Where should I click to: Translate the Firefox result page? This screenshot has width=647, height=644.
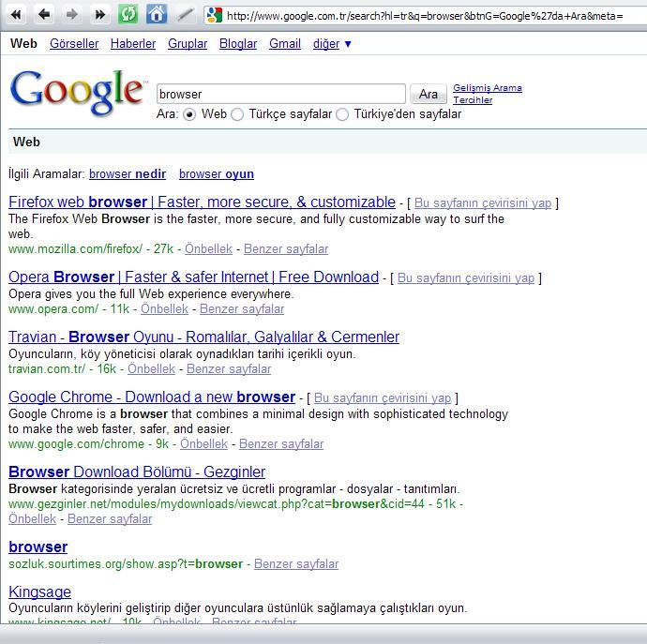point(483,203)
